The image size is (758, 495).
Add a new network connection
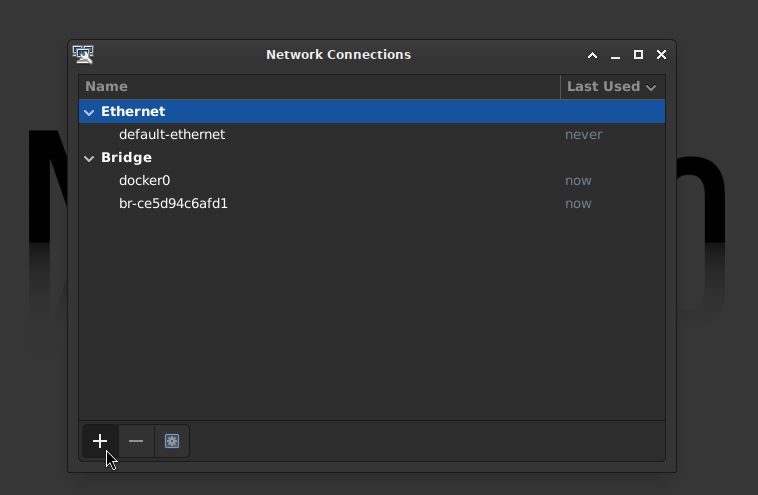(x=100, y=441)
